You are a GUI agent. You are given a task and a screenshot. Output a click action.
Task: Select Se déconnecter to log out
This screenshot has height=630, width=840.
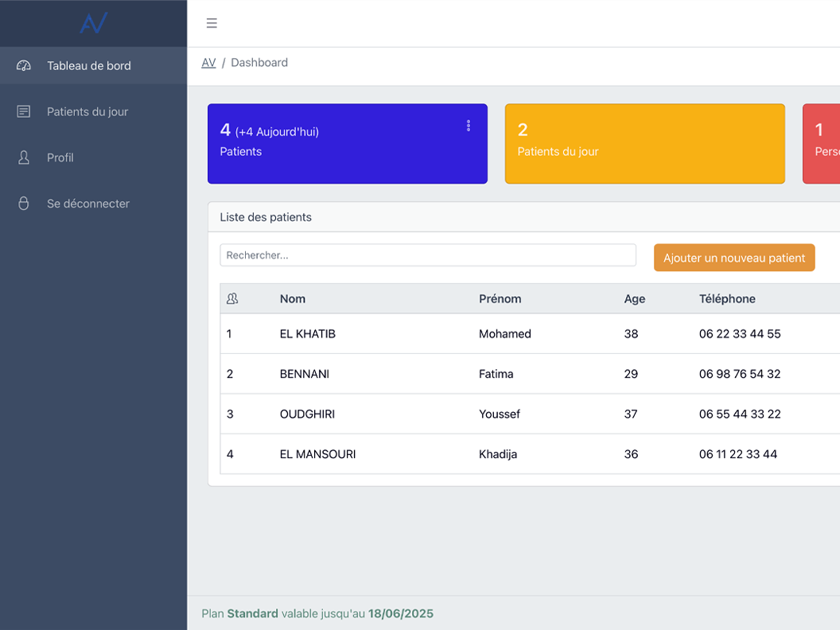(88, 204)
